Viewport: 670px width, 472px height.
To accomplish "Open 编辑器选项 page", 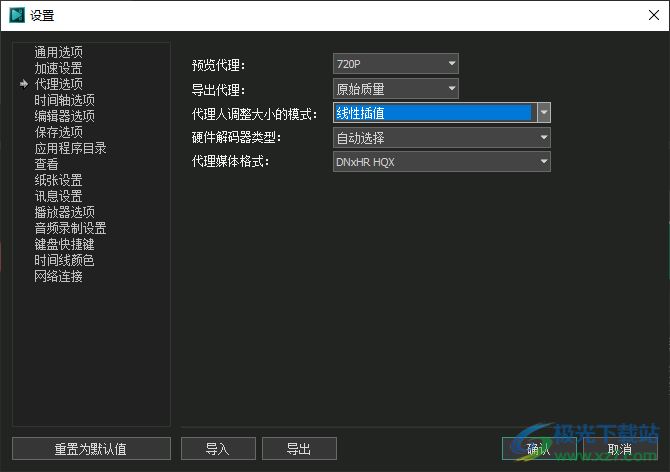I will pyautogui.click(x=65, y=116).
